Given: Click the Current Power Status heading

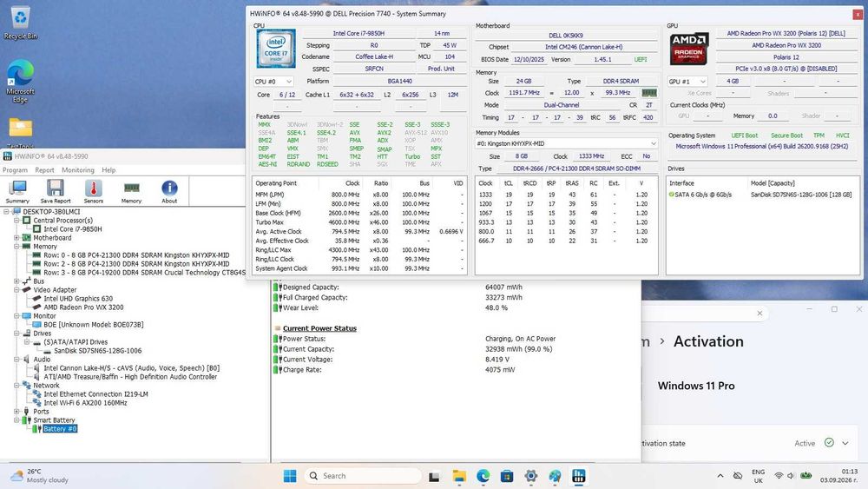Looking at the screenshot, I should (x=319, y=328).
